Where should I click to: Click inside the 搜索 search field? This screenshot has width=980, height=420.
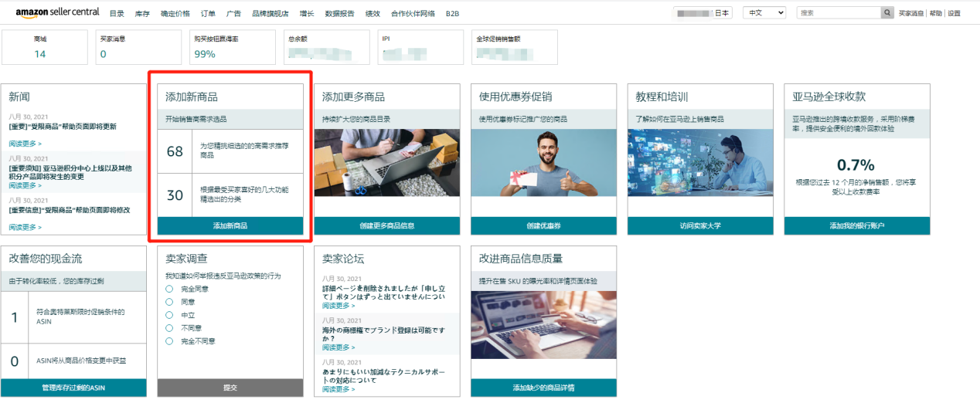[839, 13]
